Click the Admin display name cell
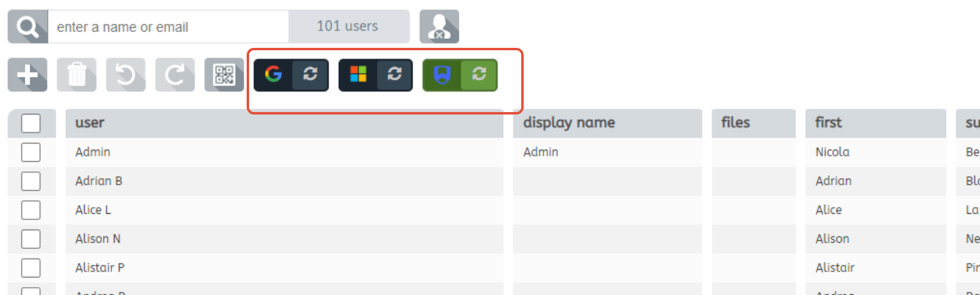 [x=607, y=152]
